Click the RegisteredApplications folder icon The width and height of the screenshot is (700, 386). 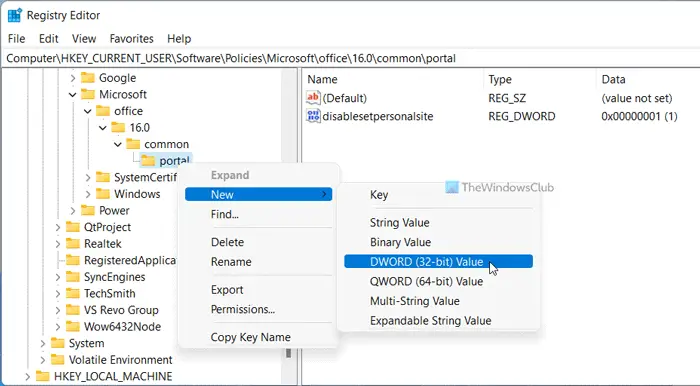coord(73,260)
